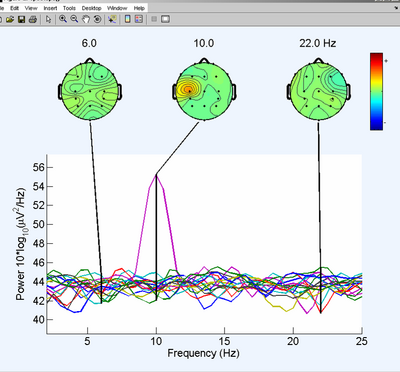Click the "25" x-axis tick label
Screen dimensions: 400x372
click(361, 341)
